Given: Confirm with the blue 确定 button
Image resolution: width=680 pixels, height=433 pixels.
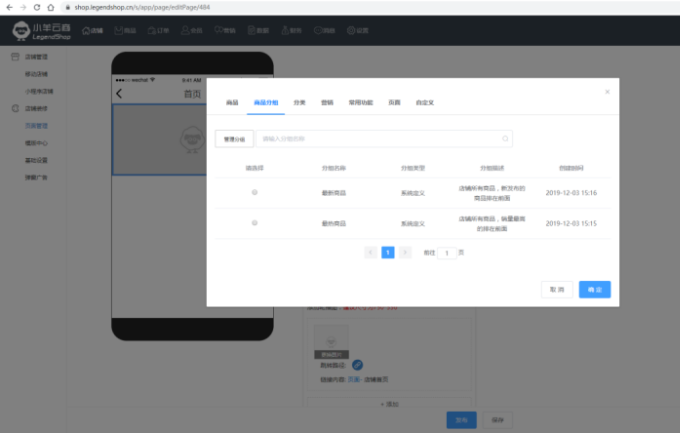Looking at the screenshot, I should pyautogui.click(x=595, y=289).
